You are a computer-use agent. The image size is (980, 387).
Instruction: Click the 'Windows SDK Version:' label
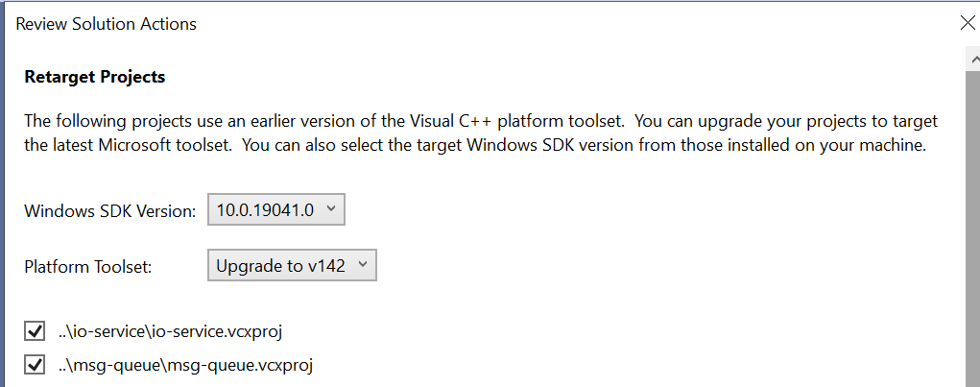(x=110, y=209)
